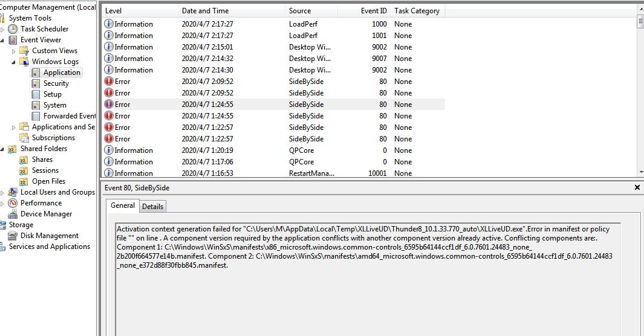Click Local Users and Groups icon
The image size is (644, 336).
point(13,192)
